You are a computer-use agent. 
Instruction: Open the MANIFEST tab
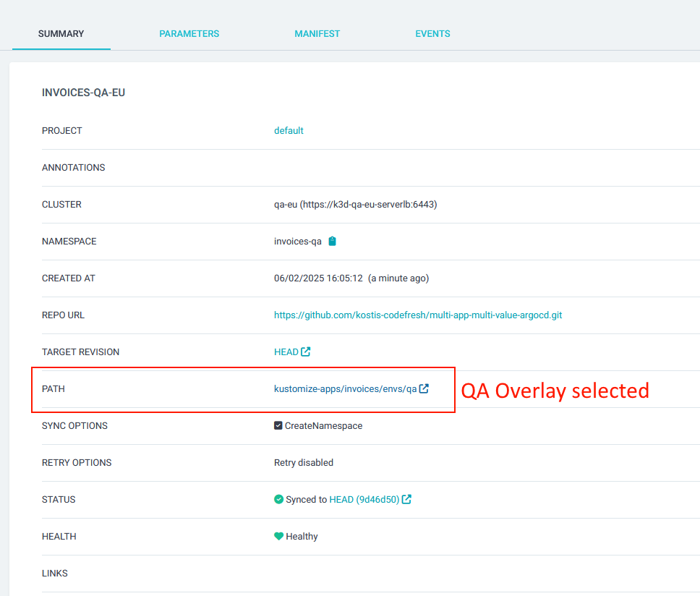pos(317,33)
